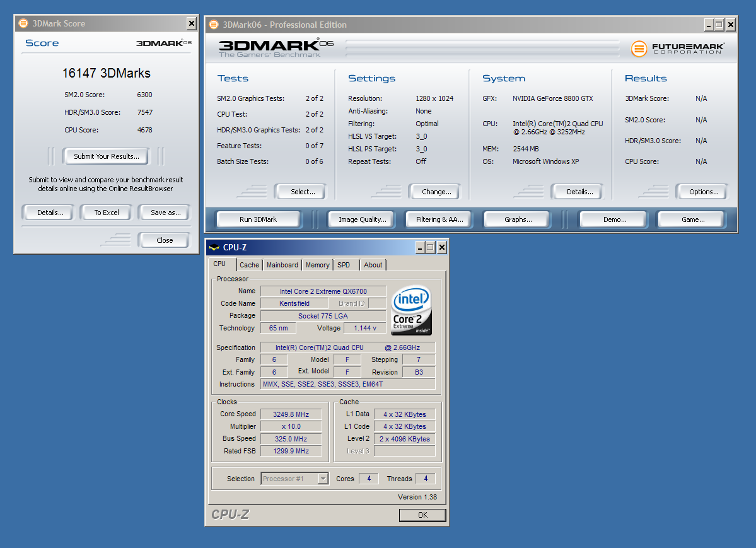Click the Save as... button
This screenshot has width=756, height=548.
tap(165, 213)
